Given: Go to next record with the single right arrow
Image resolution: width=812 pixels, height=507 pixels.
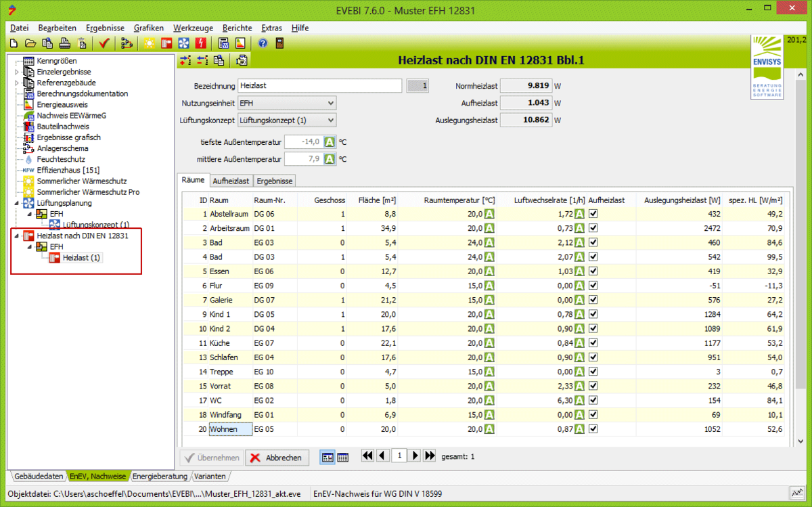Looking at the screenshot, I should (415, 456).
